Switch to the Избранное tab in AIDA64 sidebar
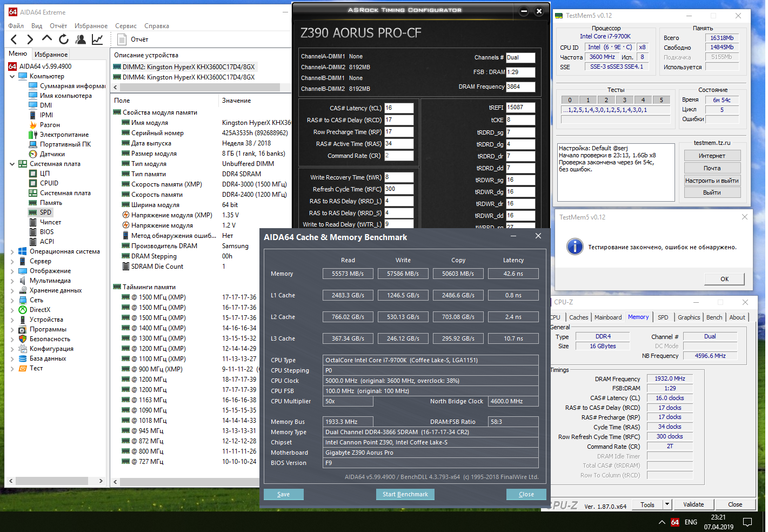The image size is (768, 532). pyautogui.click(x=51, y=55)
